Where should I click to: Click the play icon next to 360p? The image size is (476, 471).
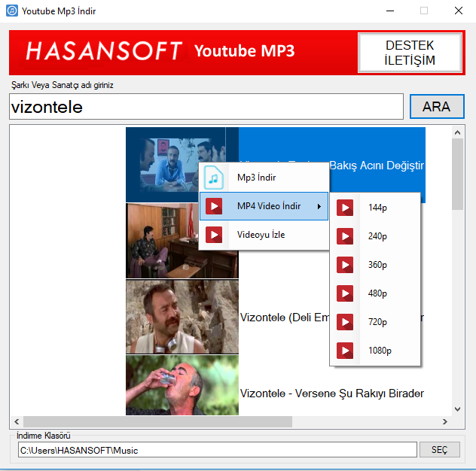(345, 265)
